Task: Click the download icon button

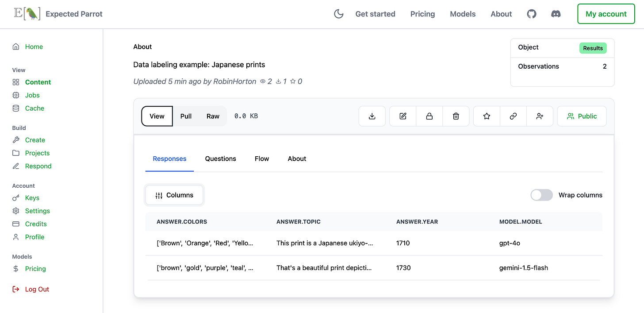Action: 372,116
